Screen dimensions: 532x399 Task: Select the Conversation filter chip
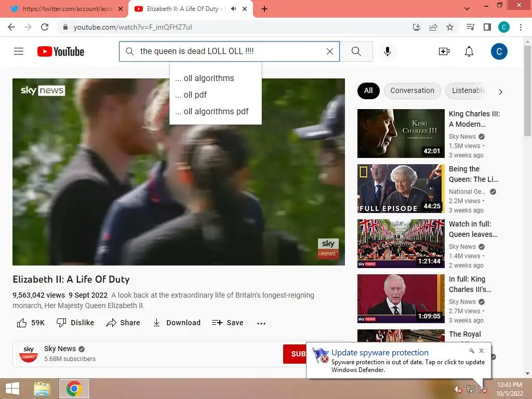412,90
